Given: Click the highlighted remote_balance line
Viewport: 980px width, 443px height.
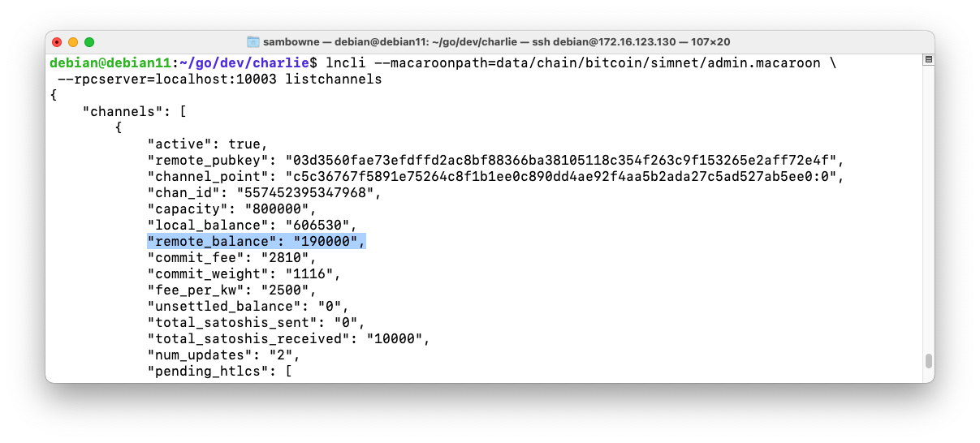Looking at the screenshot, I should [257, 242].
